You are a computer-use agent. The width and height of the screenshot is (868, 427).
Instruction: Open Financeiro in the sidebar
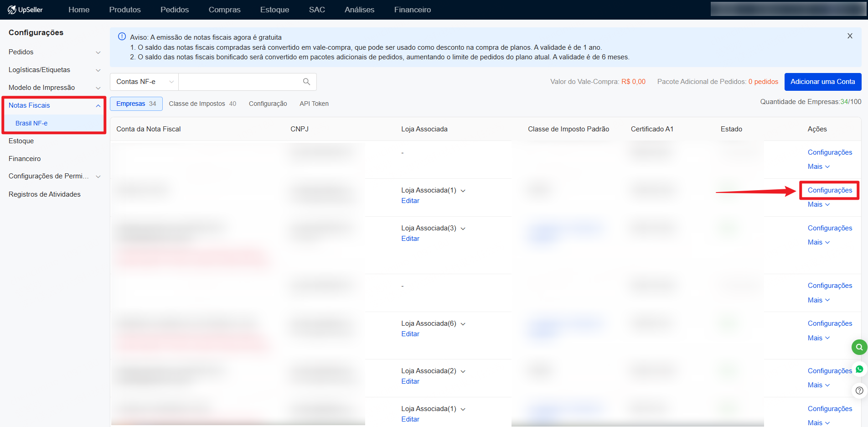click(x=25, y=159)
